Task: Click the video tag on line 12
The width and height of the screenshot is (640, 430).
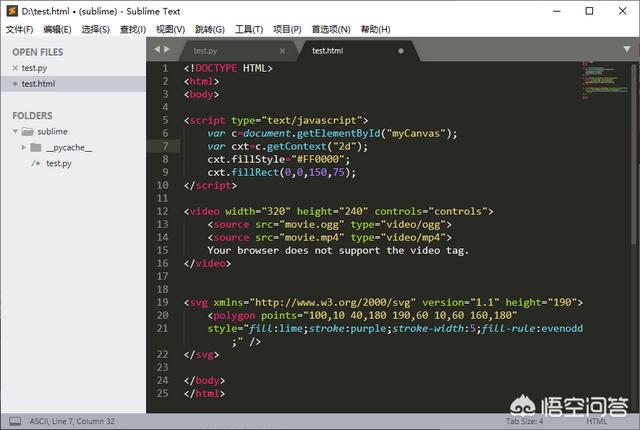Action: pos(204,211)
